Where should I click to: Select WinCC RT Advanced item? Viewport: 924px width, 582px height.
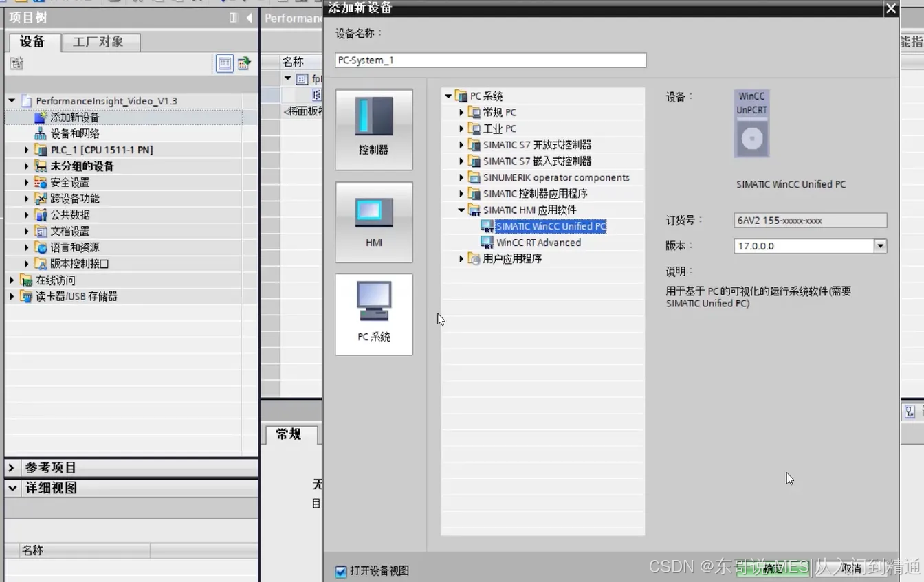click(538, 243)
